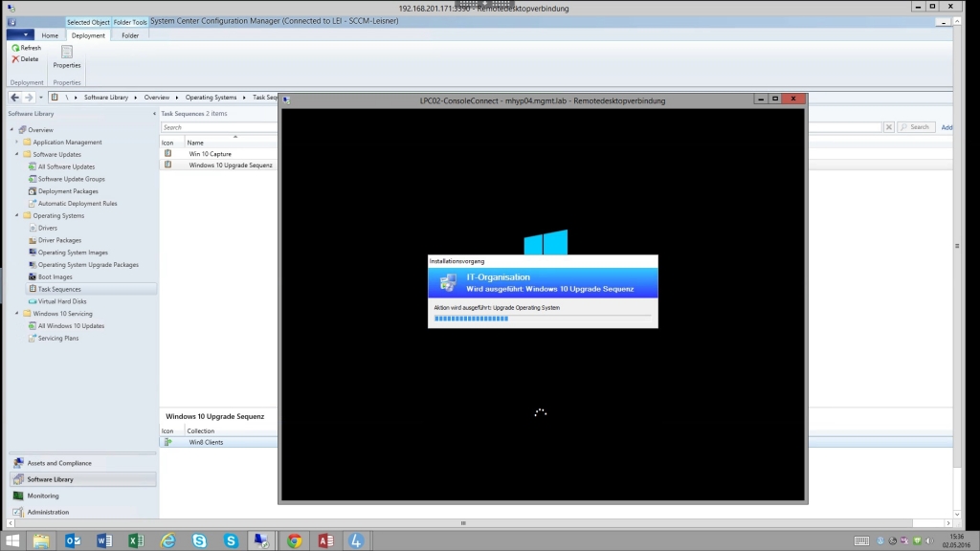Switch to the Home ribbon tab
Viewport: 980px width, 551px height.
click(50, 35)
